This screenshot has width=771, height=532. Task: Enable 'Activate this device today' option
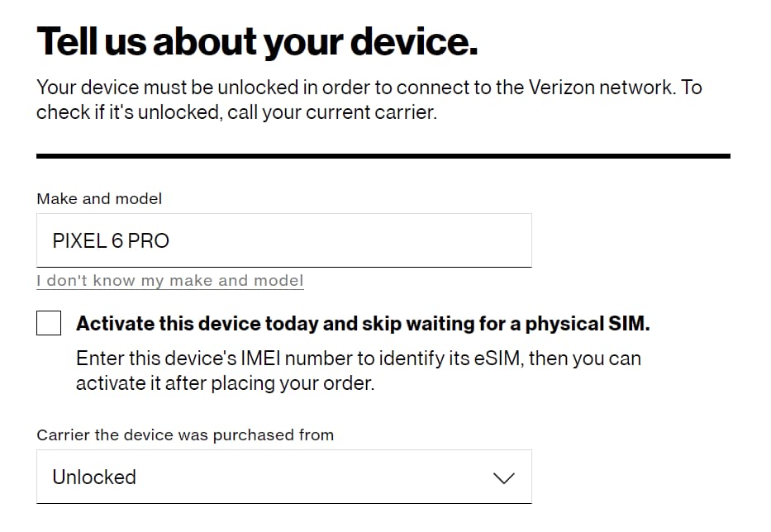(x=48, y=322)
